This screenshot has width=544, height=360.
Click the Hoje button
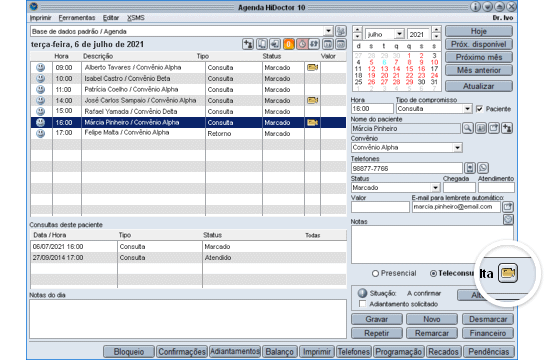pyautogui.click(x=479, y=31)
